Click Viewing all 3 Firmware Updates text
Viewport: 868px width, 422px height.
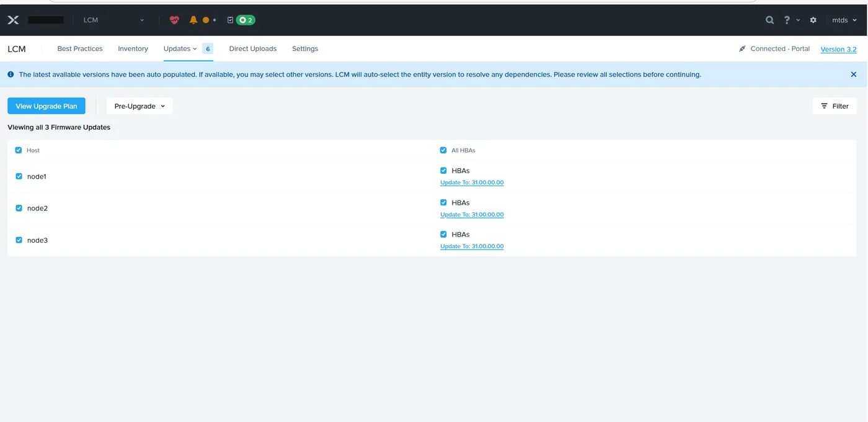59,127
